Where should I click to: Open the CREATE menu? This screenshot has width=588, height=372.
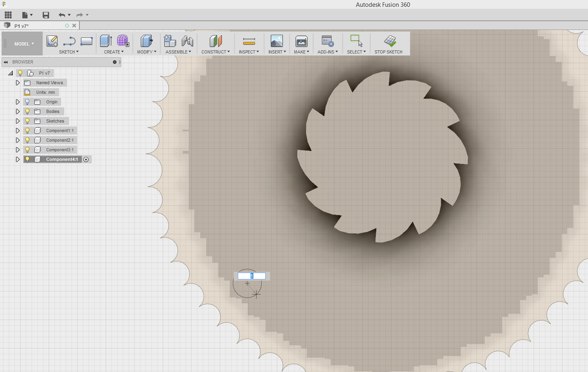click(x=114, y=52)
